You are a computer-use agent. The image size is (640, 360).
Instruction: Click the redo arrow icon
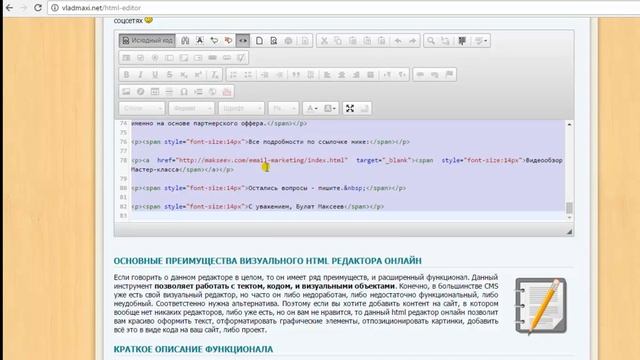pyautogui.click(x=412, y=40)
